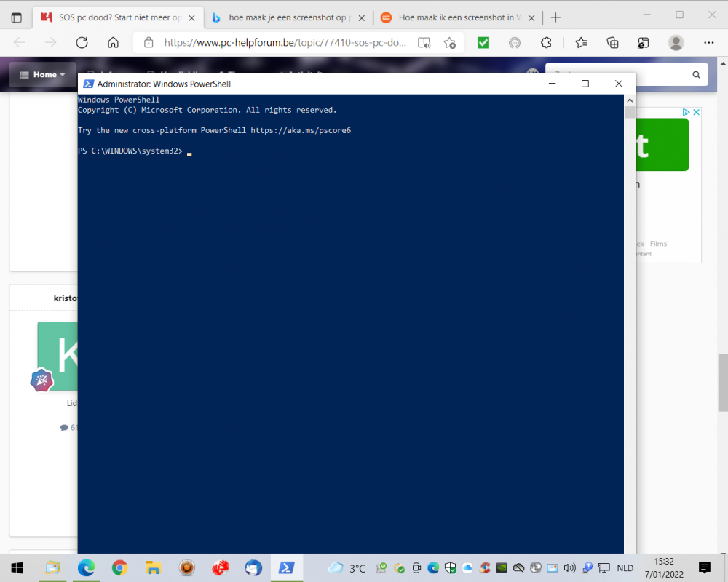Image resolution: width=728 pixels, height=582 pixels.
Task: Open the Favorites list icon
Action: 581,43
